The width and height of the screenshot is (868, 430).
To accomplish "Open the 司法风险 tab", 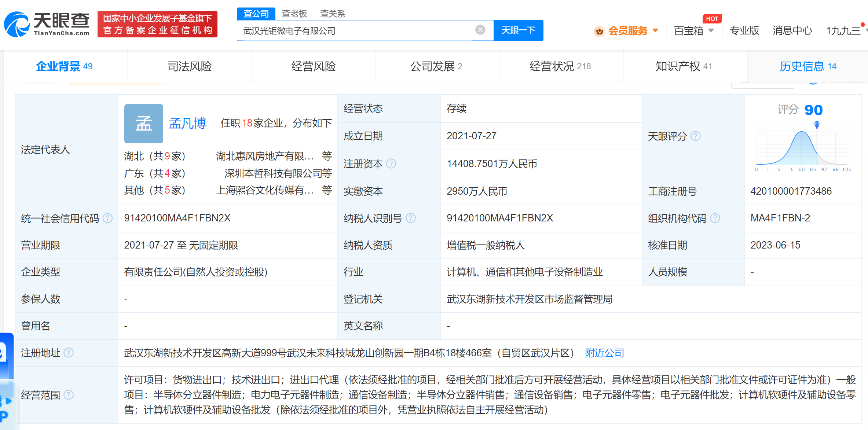I will [189, 66].
